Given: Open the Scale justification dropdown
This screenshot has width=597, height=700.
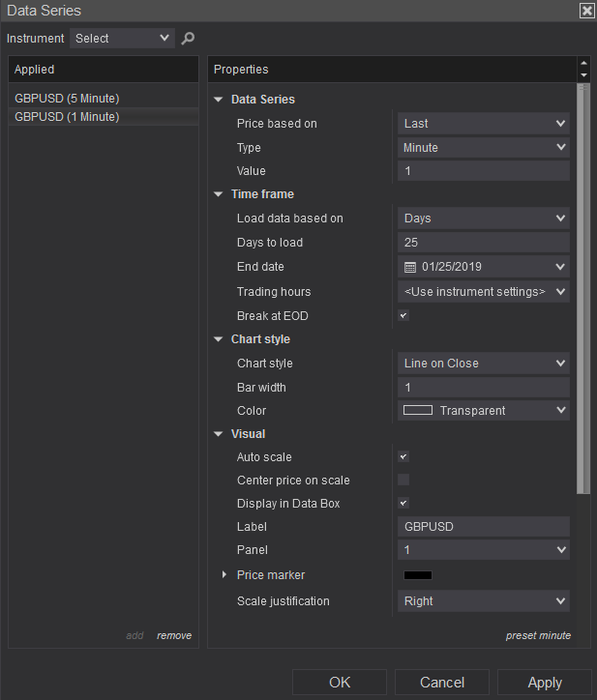Looking at the screenshot, I should pyautogui.click(x=484, y=601).
